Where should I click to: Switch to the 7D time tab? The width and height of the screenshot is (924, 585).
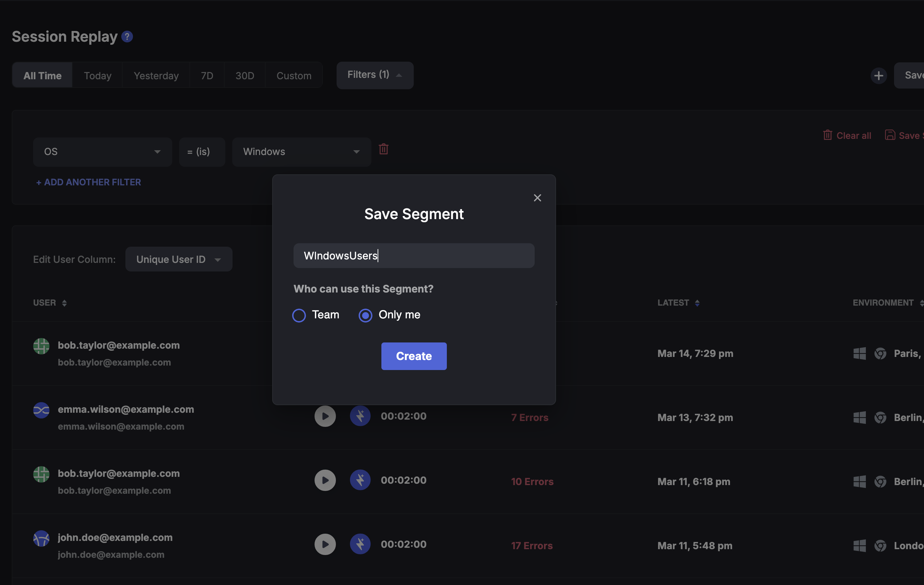207,75
